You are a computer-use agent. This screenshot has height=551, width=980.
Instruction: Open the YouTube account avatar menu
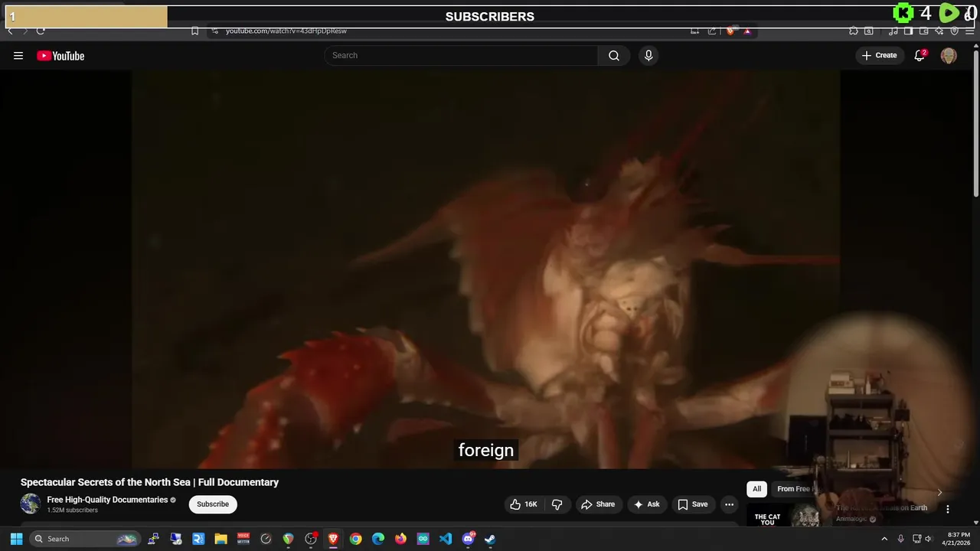949,55
